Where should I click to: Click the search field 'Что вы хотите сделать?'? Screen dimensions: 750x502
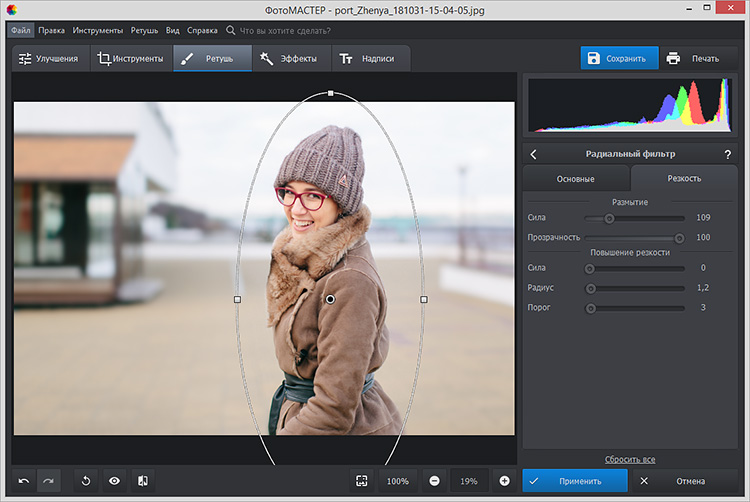point(288,31)
